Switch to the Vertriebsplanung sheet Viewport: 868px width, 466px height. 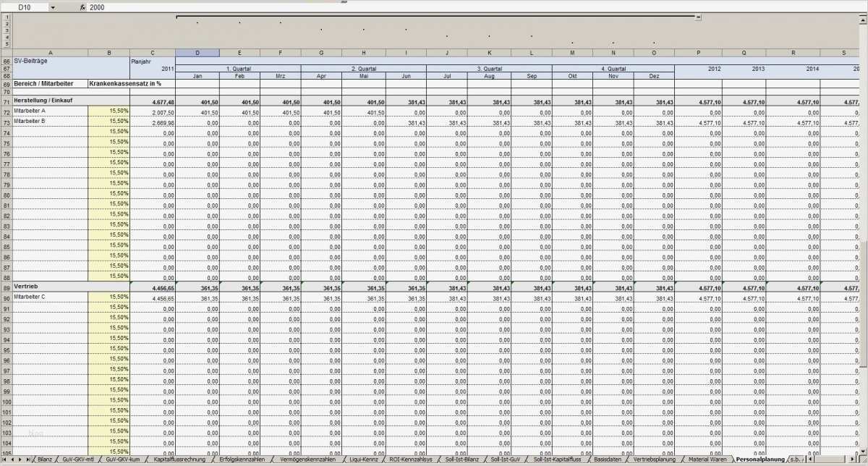655,459
